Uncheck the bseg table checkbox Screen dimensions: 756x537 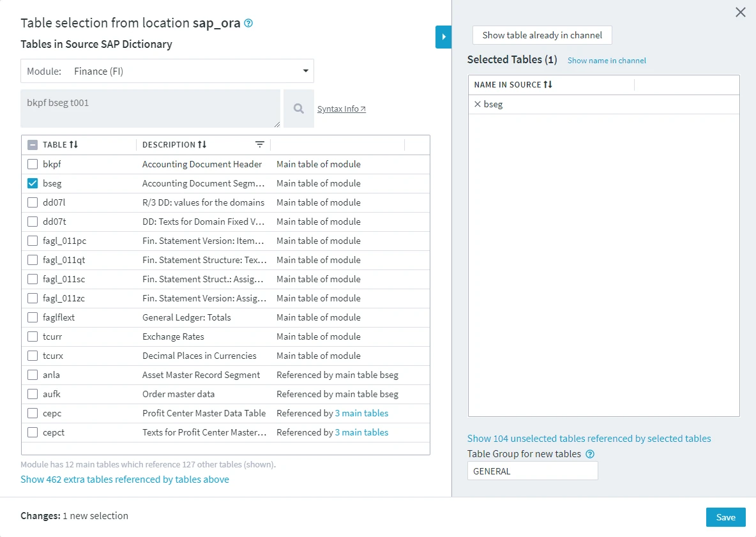[32, 183]
